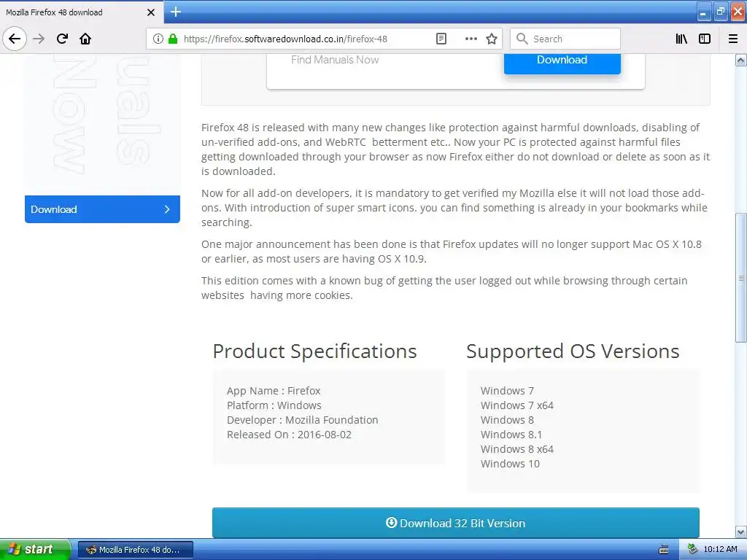This screenshot has height=560, width=747.
Task: Click 'Windows 8 x64' entry
Action: pyautogui.click(x=517, y=449)
